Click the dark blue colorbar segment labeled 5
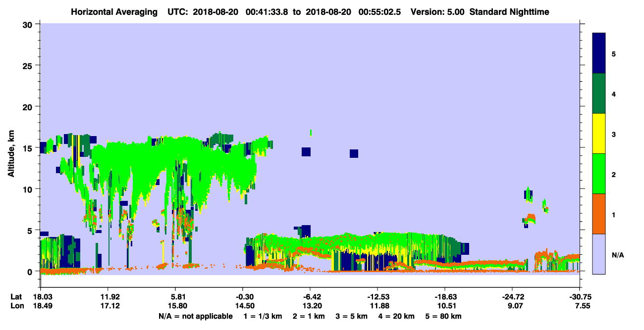Image resolution: width=644 pixels, height=330 pixels. (599, 53)
